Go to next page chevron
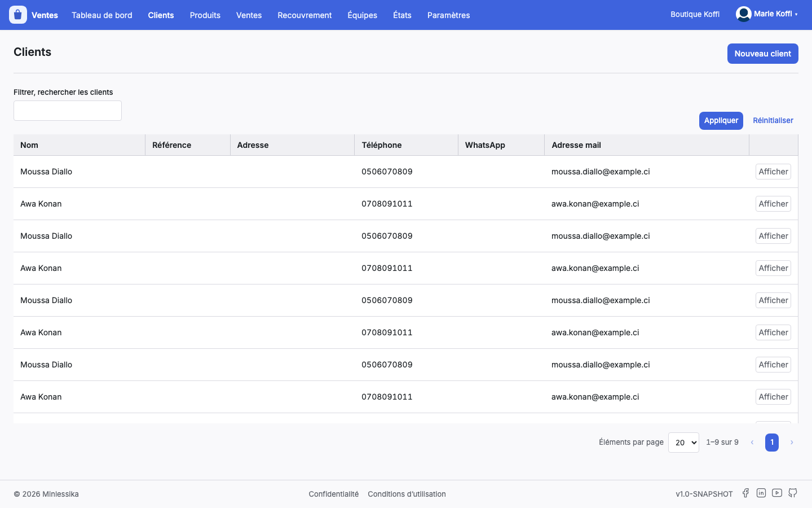812x508 pixels. pos(792,443)
